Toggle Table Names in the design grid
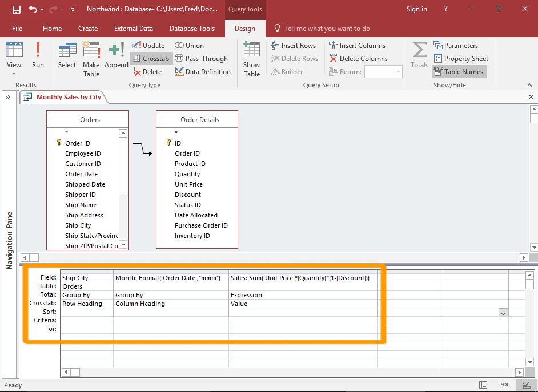Image resolution: width=538 pixels, height=392 pixels. 459,71
